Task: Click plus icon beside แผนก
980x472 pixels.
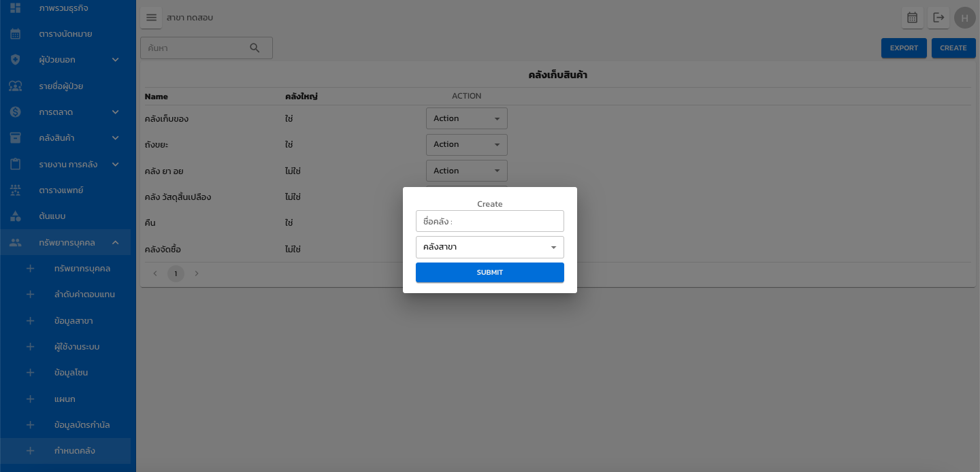Action: click(x=30, y=399)
